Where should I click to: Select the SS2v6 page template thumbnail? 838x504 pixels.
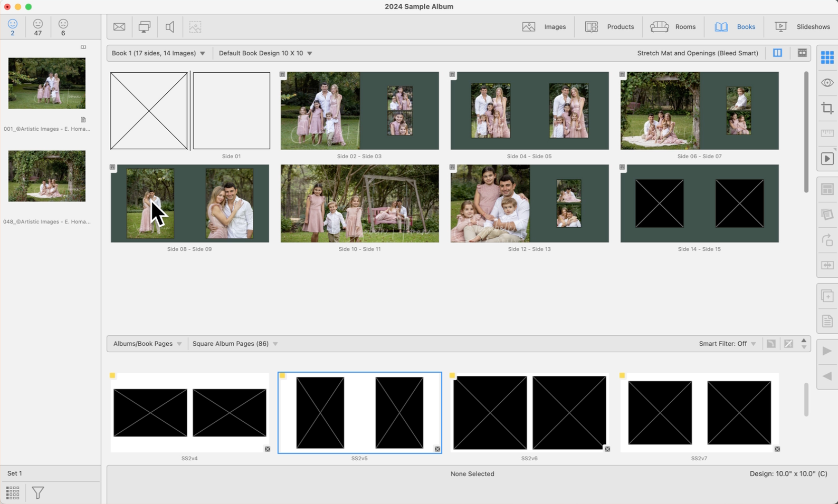529,413
